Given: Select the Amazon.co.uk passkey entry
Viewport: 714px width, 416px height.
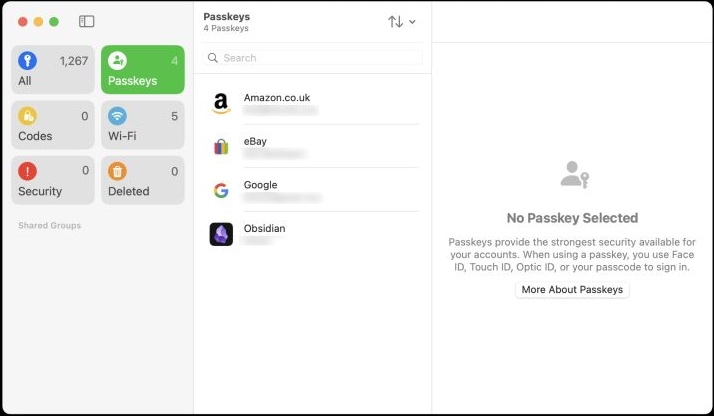Looking at the screenshot, I should pyautogui.click(x=312, y=103).
